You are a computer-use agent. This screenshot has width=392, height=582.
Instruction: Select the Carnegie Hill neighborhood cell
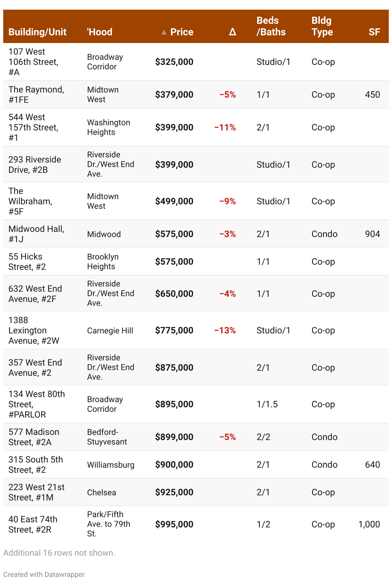110,331
